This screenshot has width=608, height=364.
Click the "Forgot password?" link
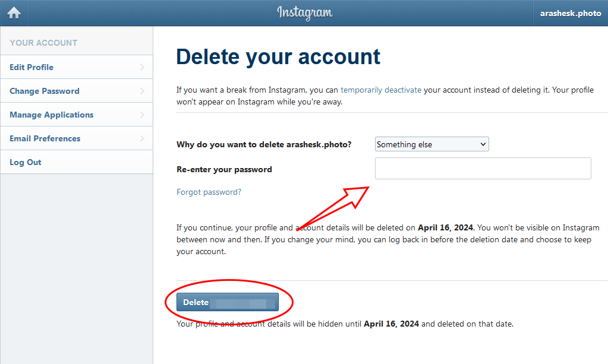click(x=209, y=192)
